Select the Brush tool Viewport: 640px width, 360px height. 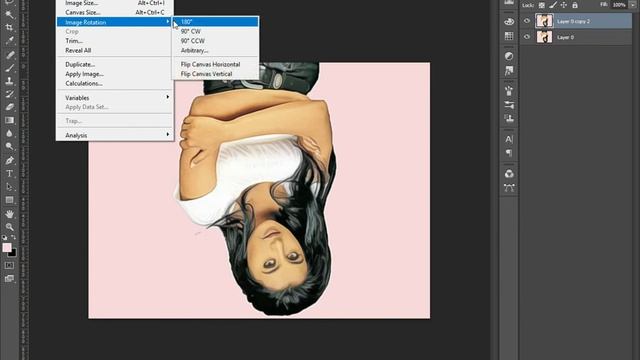[x=9, y=68]
